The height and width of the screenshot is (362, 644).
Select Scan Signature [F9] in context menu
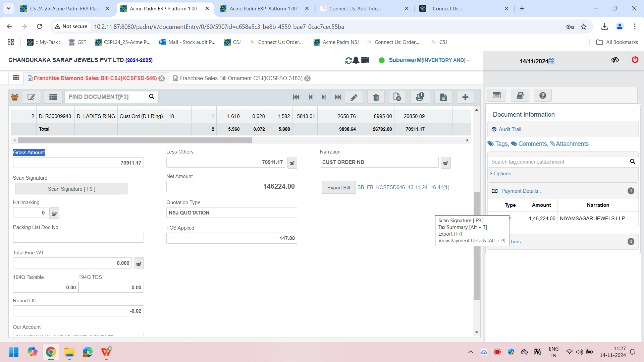click(x=461, y=221)
